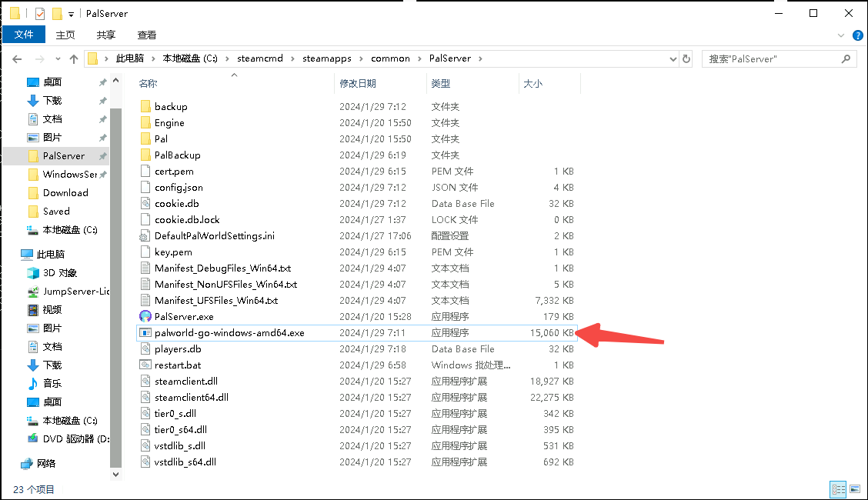Open Download folder in the sidebar
868x500 pixels.
click(x=65, y=192)
